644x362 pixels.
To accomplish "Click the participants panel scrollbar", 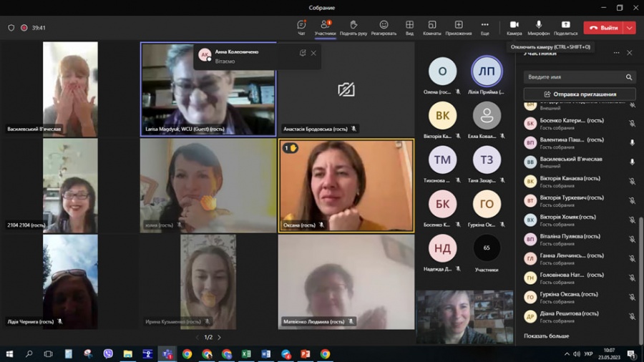I will 640,281.
